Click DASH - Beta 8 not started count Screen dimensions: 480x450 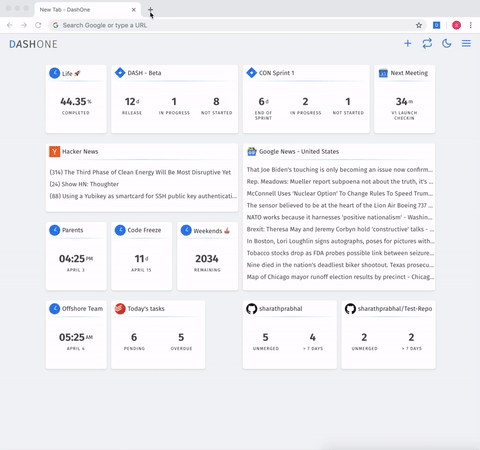click(x=216, y=101)
